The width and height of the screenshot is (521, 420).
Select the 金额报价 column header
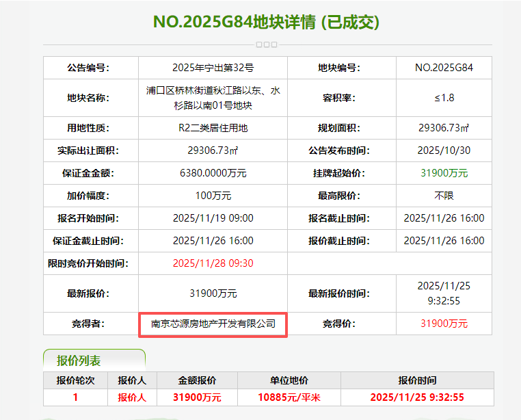197,380
